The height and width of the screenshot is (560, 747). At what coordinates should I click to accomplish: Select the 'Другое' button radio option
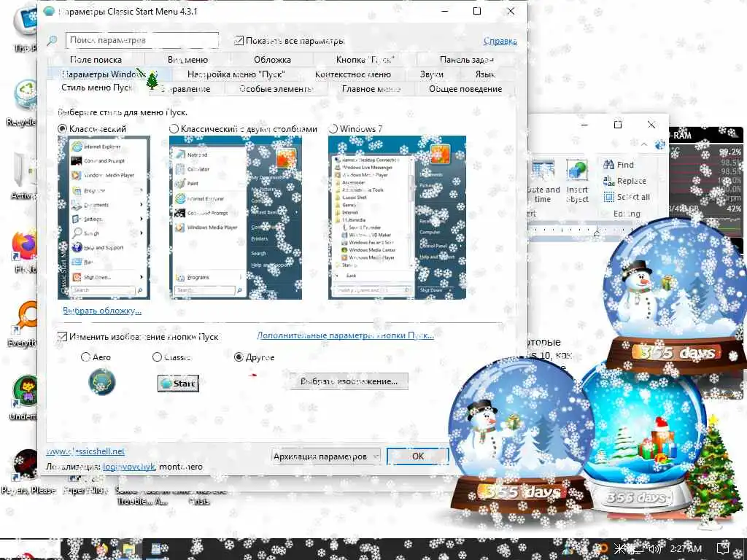(239, 357)
